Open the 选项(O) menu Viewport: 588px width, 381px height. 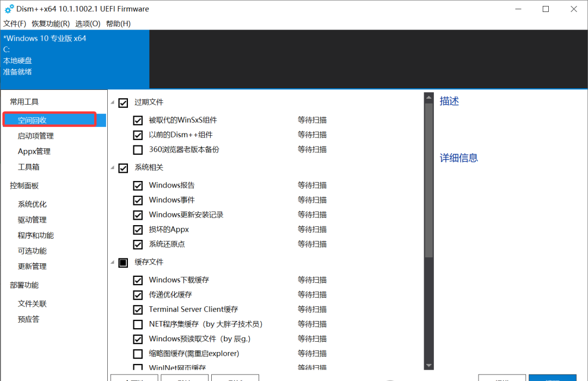88,23
